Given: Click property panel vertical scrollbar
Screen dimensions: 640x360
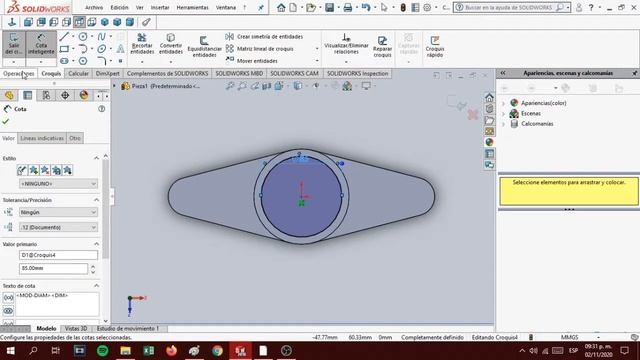Looking at the screenshot, I should [x=106, y=208].
